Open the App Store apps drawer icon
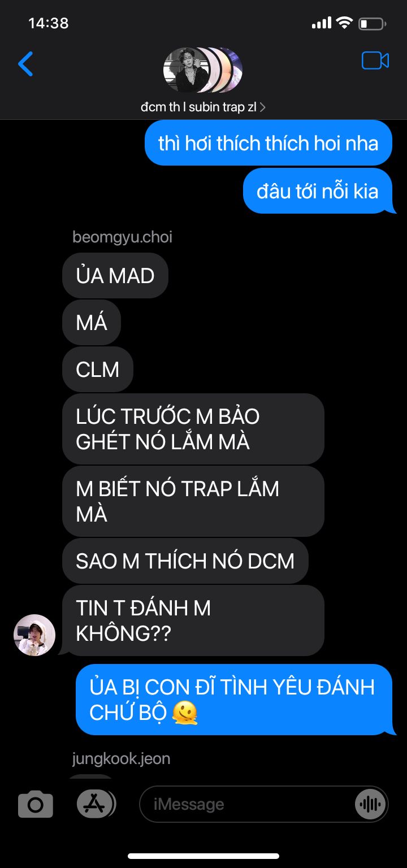407x868 pixels. (x=96, y=804)
